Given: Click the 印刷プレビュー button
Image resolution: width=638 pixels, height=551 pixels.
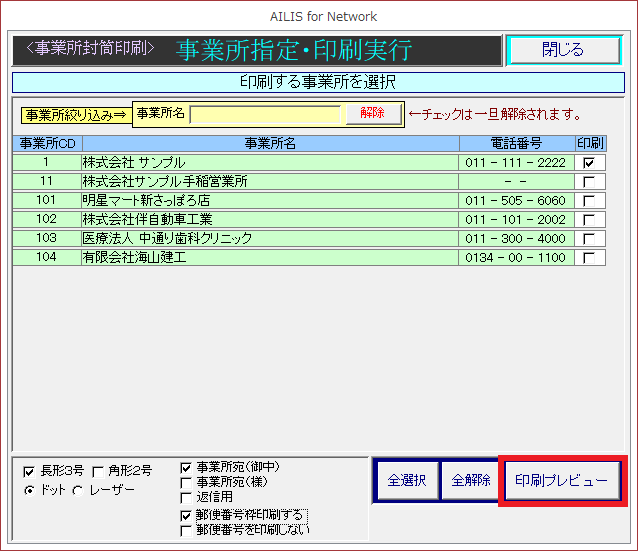Looking at the screenshot, I should click(560, 481).
